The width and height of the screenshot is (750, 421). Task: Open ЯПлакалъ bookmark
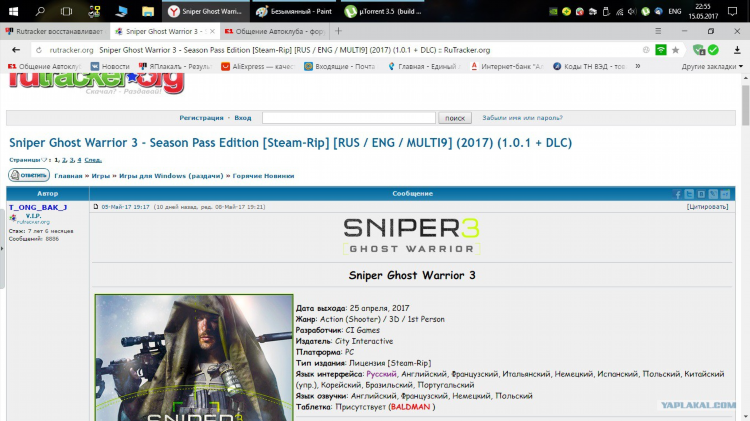point(175,66)
